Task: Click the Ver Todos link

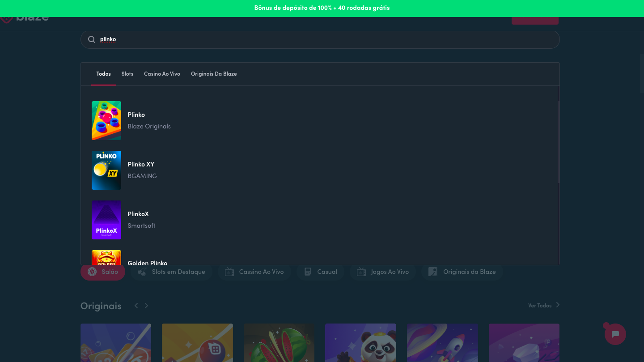Action: pyautogui.click(x=540, y=306)
